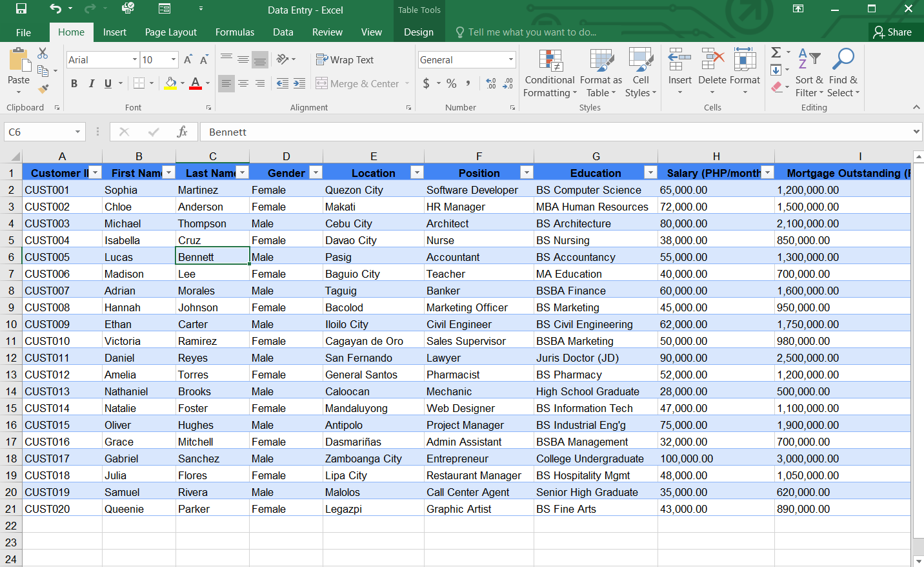
Task: Switch to the Page Layout tab
Action: 170,32
